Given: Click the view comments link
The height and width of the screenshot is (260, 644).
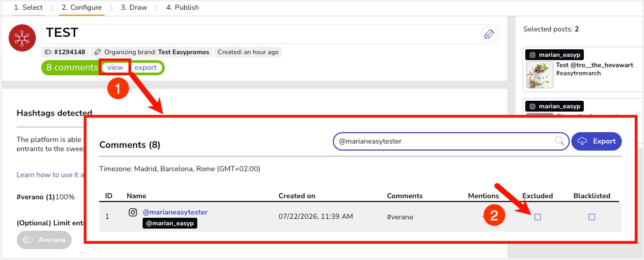Looking at the screenshot, I should click(x=115, y=67).
